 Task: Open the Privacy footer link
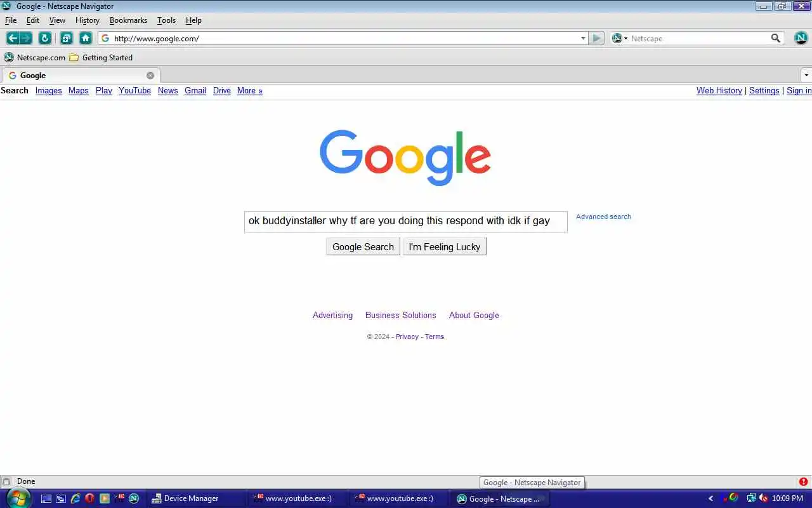click(x=407, y=337)
